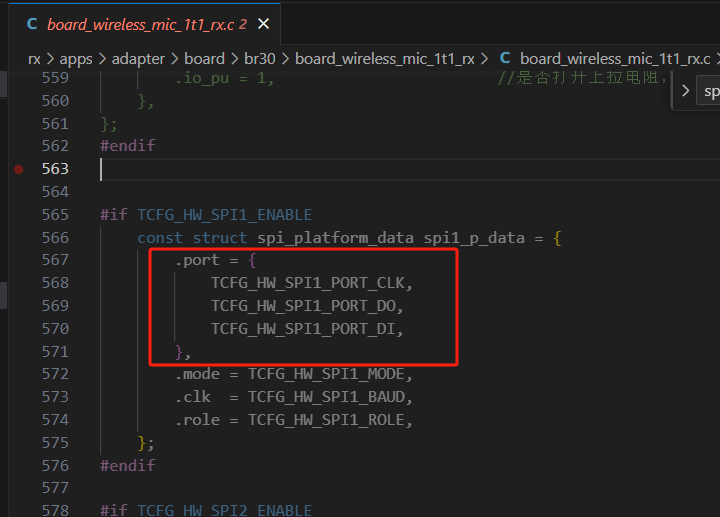
Task: Click TCFG_HW_SPI1_ENABLE on line 565
Action: (x=225, y=215)
